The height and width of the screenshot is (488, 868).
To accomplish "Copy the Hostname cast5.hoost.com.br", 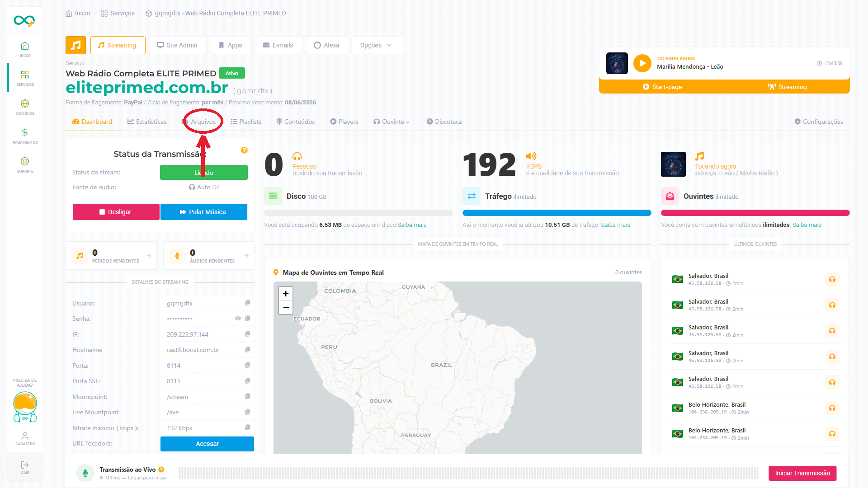I will (x=247, y=349).
